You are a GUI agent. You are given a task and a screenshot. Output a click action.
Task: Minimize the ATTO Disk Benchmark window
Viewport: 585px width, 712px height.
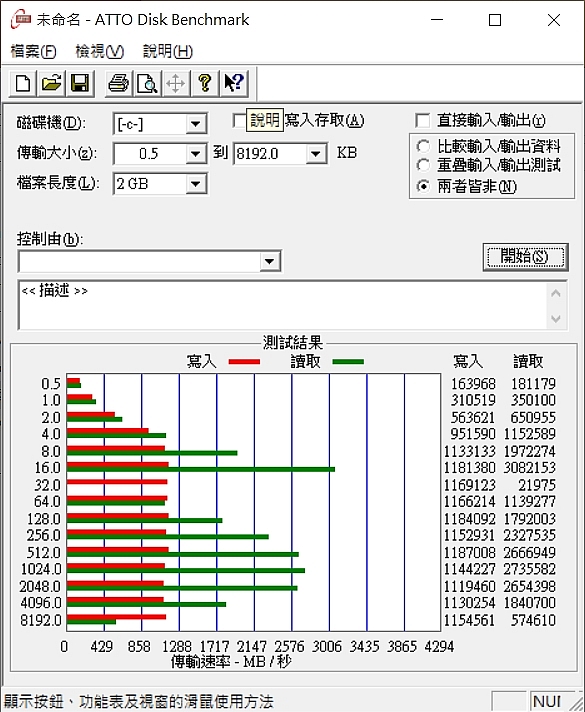(437, 20)
